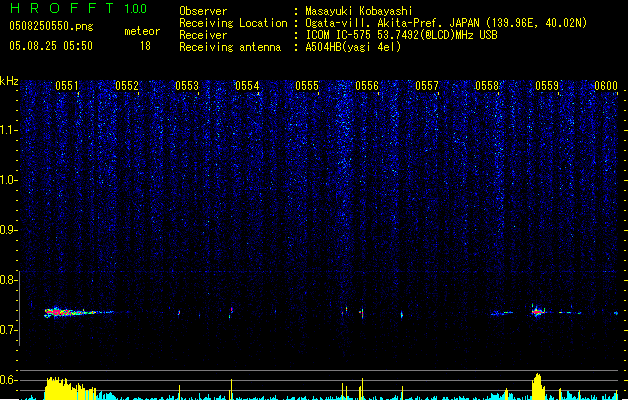Click the A504HB(yagi 4el) antenna text
The image size is (629, 400).
click(353, 47)
